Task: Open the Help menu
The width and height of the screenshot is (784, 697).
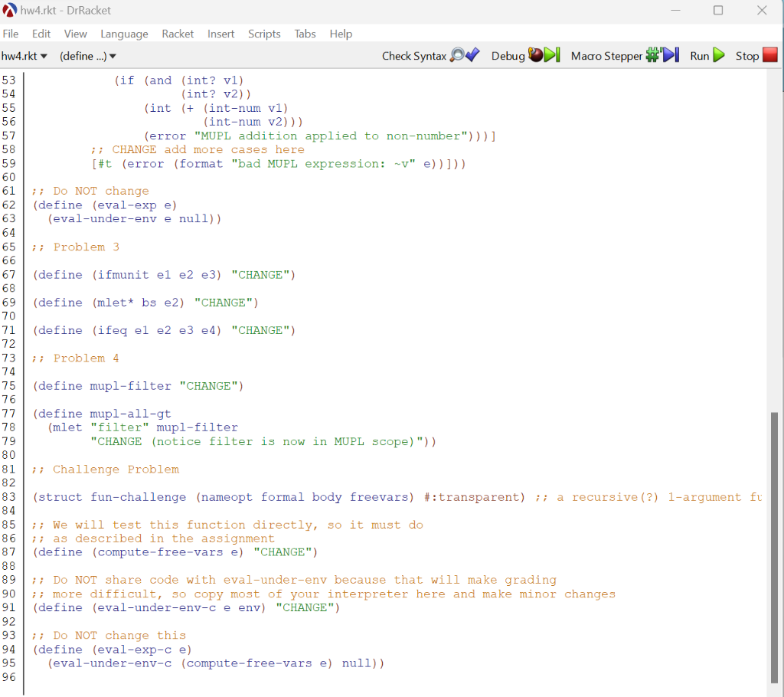Action: [341, 34]
